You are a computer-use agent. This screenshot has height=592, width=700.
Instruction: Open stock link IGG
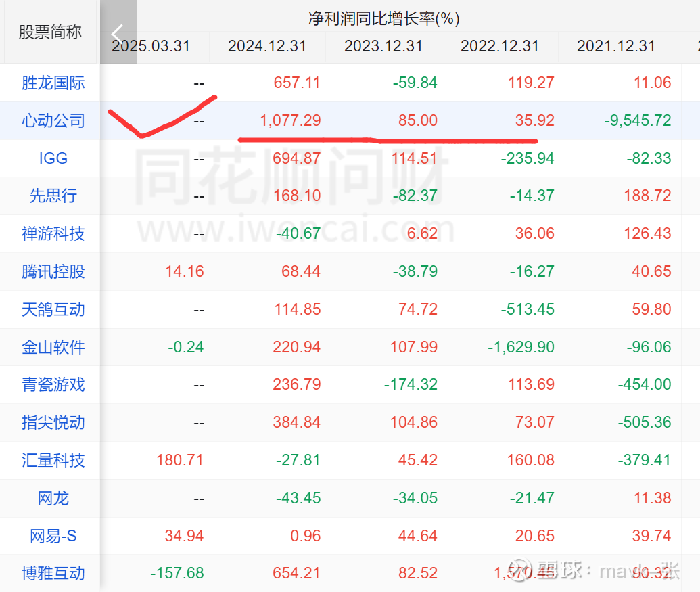53,158
